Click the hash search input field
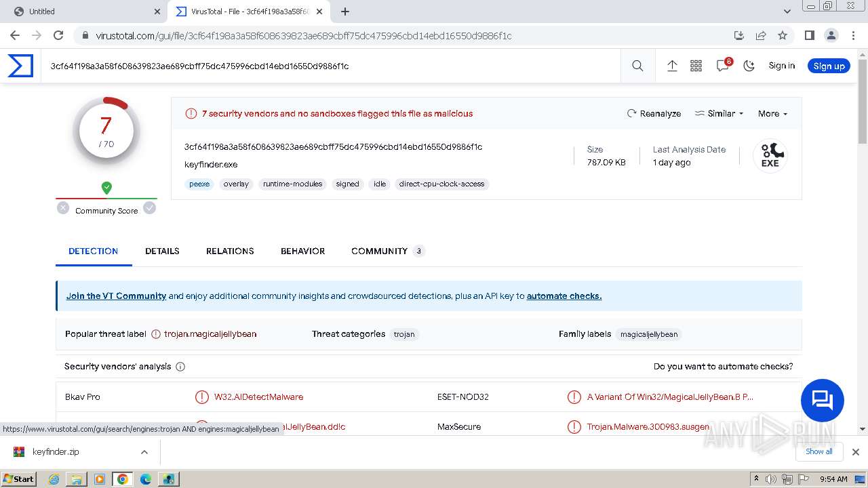 pos(331,66)
